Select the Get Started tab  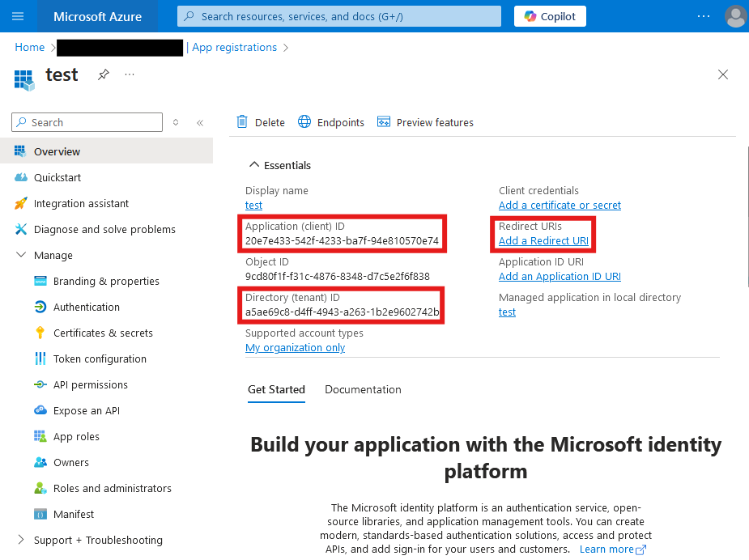(276, 389)
